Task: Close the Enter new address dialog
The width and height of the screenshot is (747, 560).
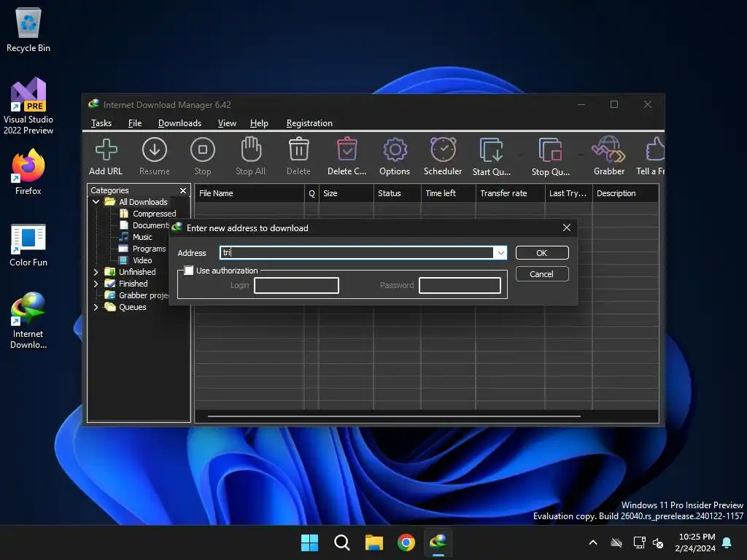Action: pos(566,227)
